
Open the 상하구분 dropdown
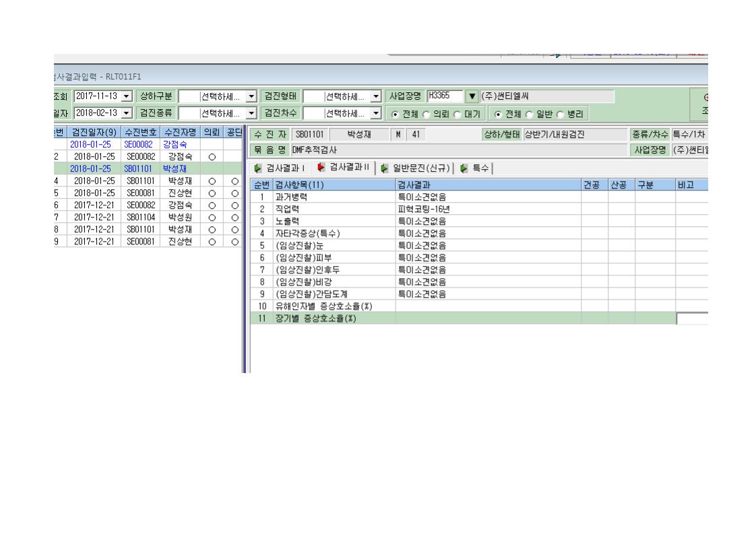251,96
